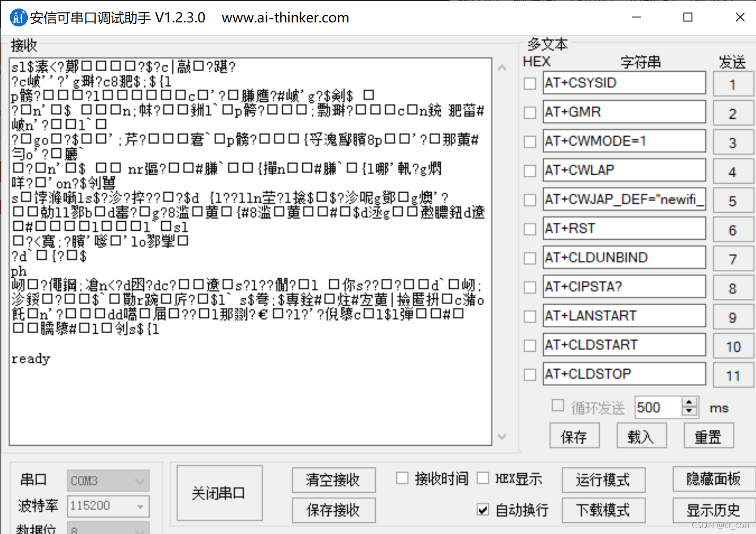Tick the HEX checkbox beside AT+LANSTART
Screen dimensions: 756x534
(x=530, y=317)
